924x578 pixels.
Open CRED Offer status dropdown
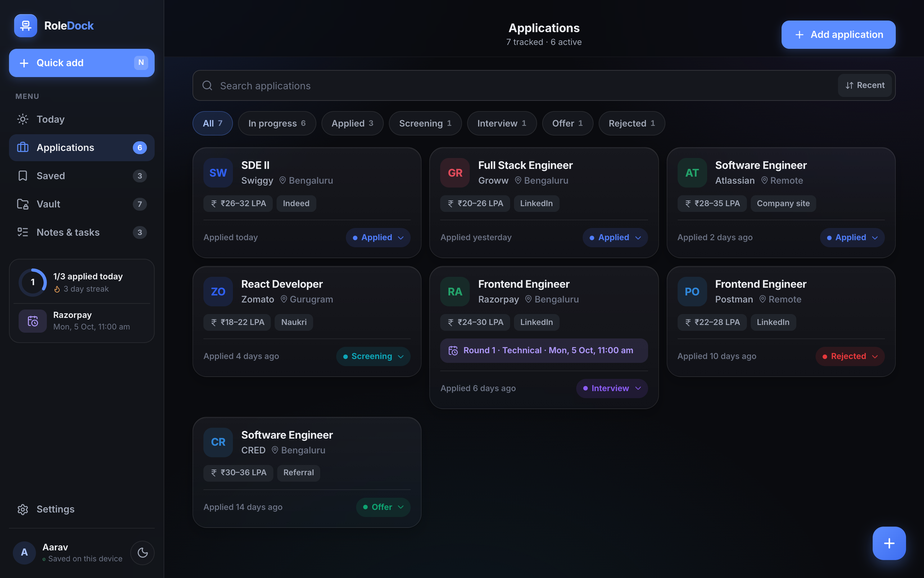pos(383,507)
